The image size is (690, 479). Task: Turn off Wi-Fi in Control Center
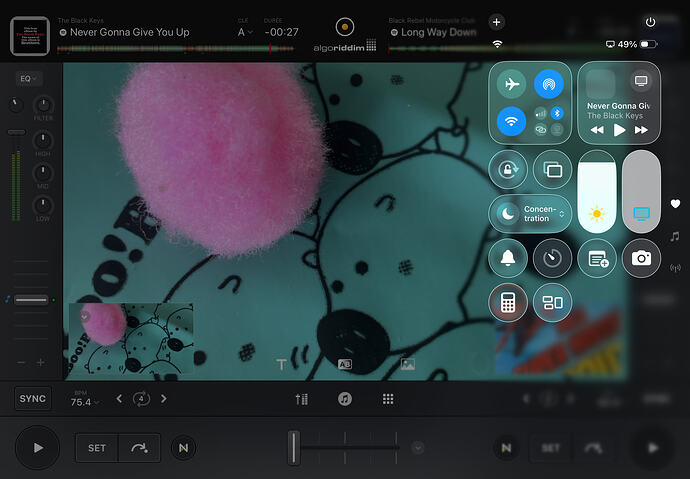click(x=511, y=125)
